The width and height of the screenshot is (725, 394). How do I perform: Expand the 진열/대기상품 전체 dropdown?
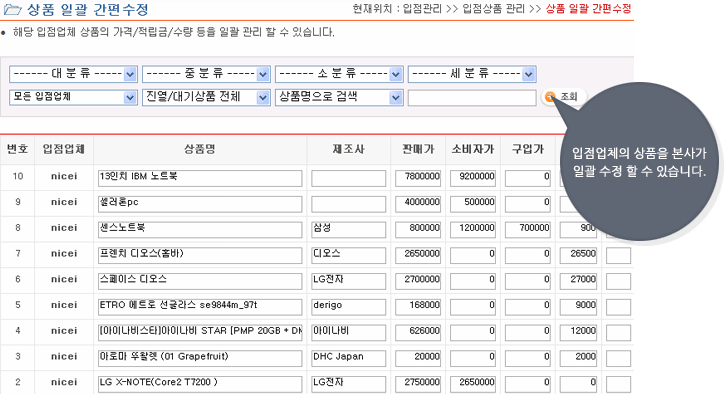pyautogui.click(x=206, y=97)
